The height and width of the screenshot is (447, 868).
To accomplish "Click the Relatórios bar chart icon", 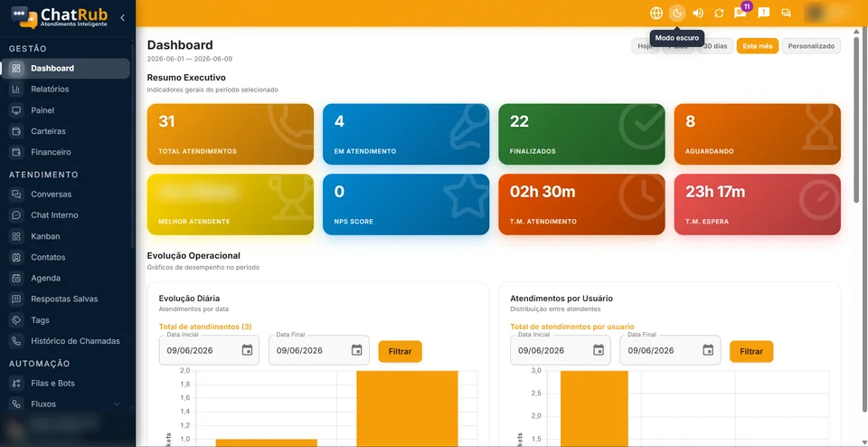I will click(16, 90).
